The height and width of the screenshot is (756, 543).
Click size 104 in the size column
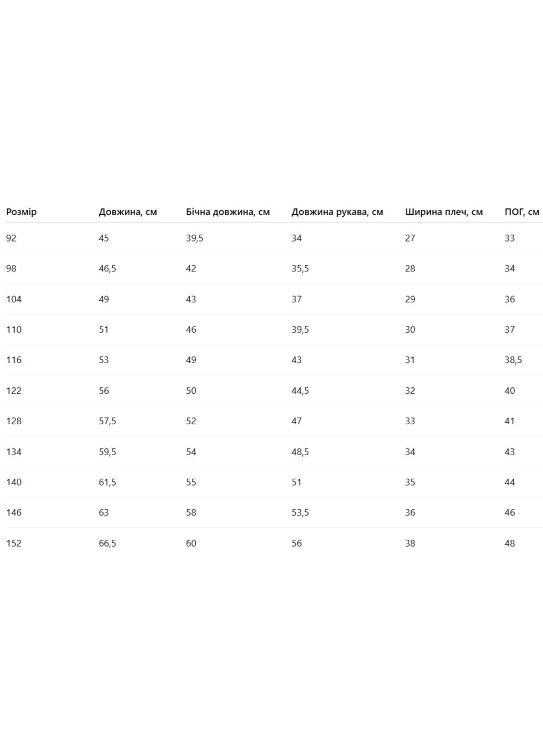coord(14,299)
